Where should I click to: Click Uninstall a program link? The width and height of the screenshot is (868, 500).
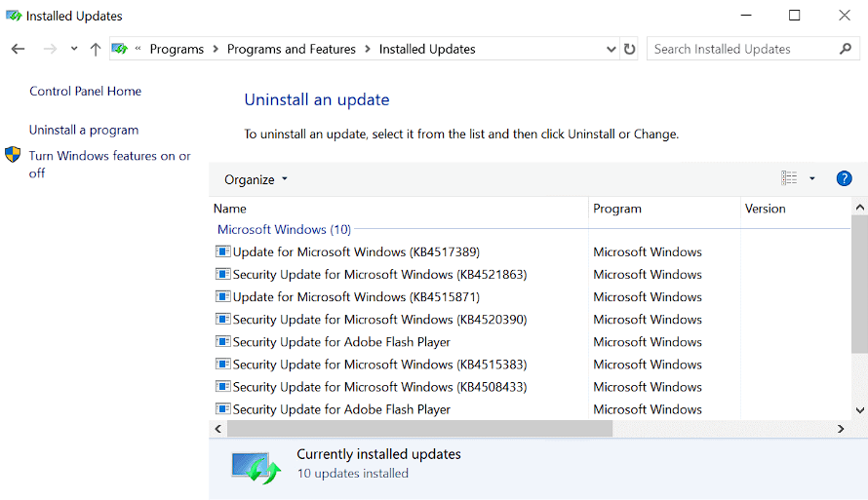click(84, 130)
